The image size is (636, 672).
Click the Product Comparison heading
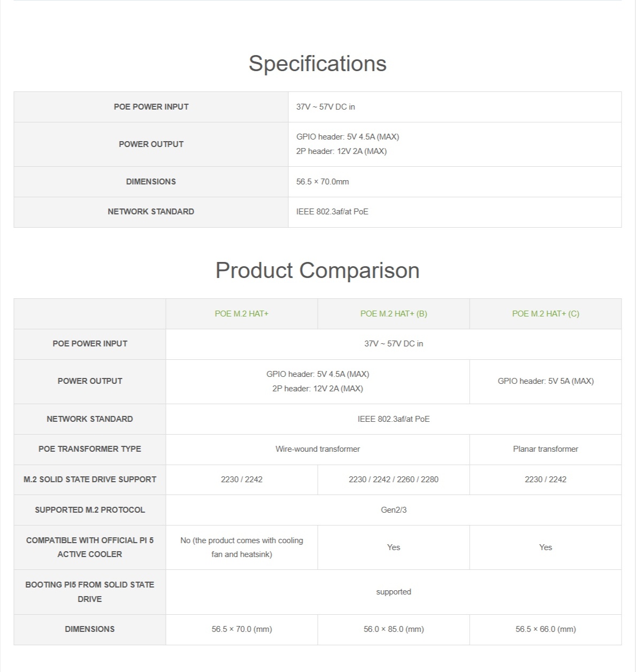point(317,271)
